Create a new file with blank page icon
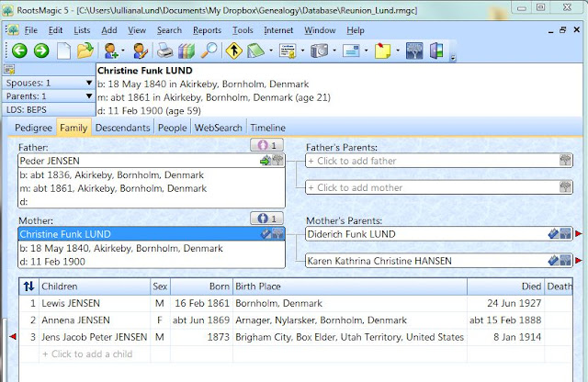Image resolution: width=588 pixels, height=382 pixels. [63, 51]
